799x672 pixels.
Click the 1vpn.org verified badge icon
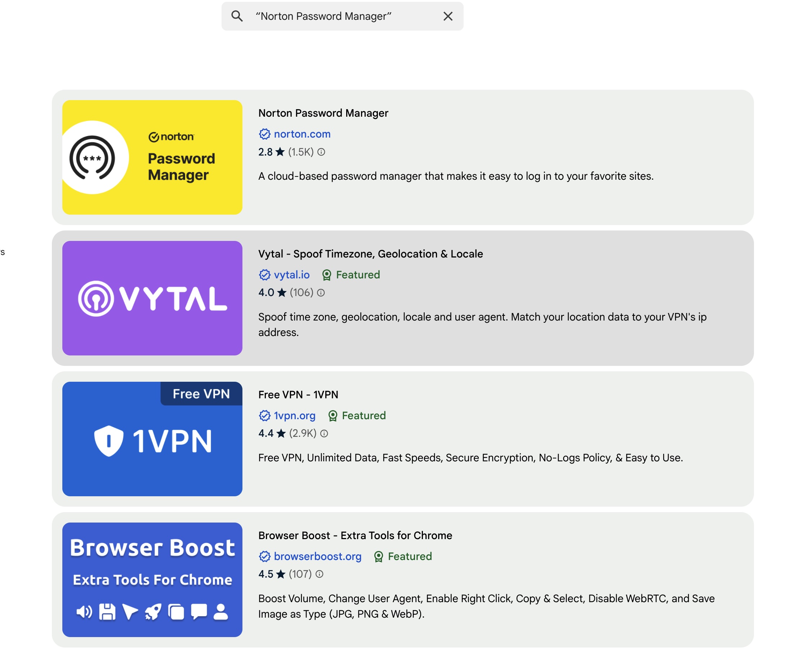(264, 415)
